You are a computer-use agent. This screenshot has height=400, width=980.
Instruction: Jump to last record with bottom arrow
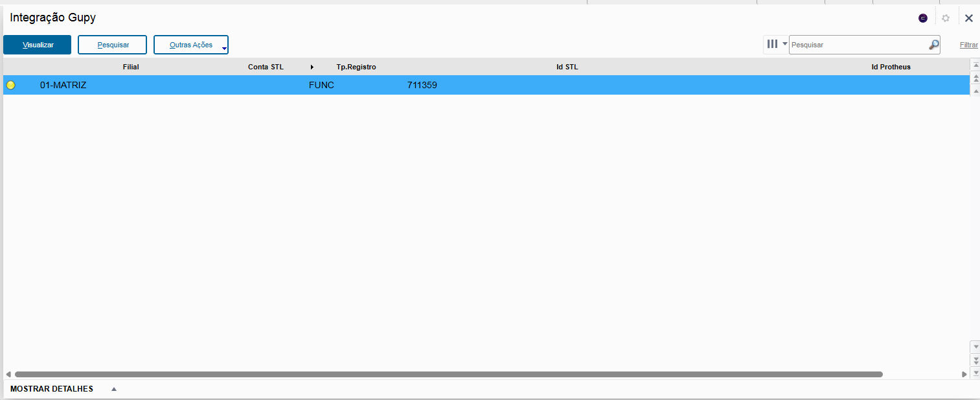tap(975, 373)
